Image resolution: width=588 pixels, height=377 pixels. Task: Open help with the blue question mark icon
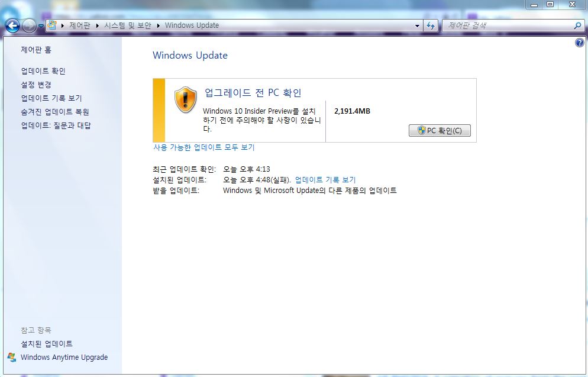point(579,43)
